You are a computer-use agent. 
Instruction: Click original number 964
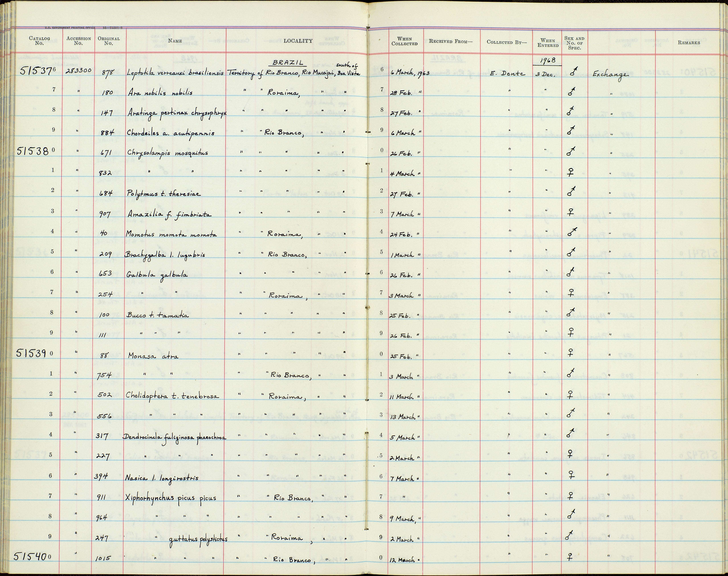(102, 518)
